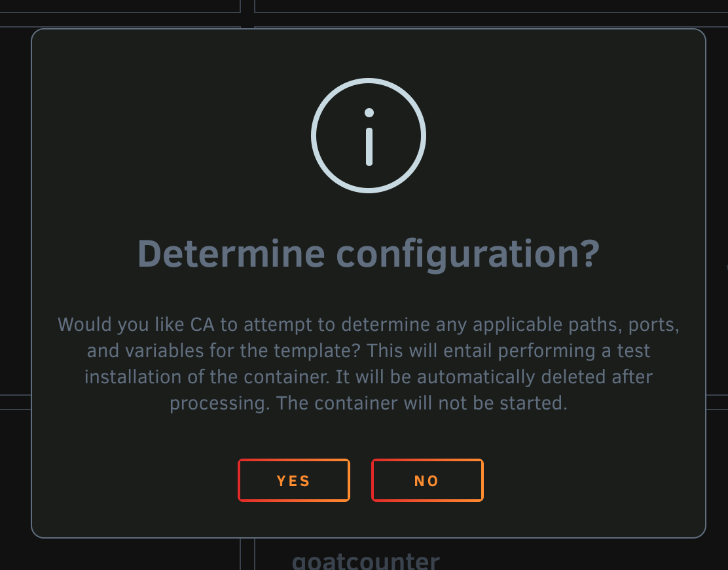Decline by clicking the NO button
This screenshot has height=570, width=728.
pyautogui.click(x=427, y=480)
